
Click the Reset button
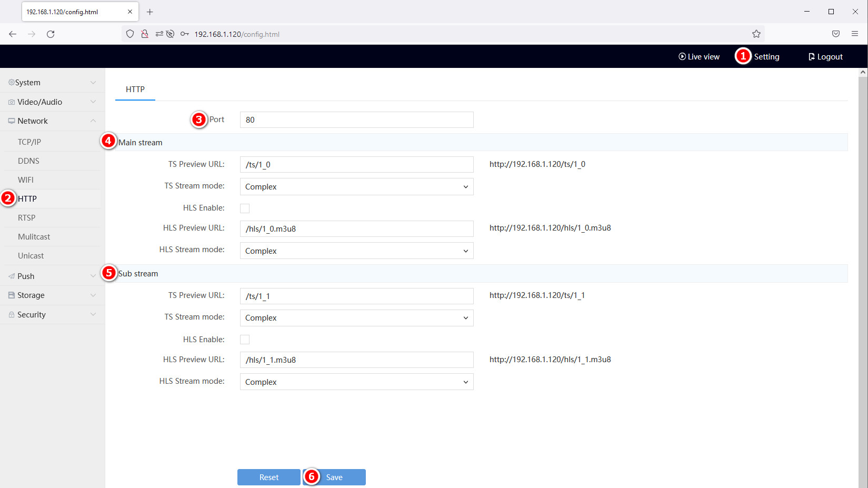pos(268,477)
